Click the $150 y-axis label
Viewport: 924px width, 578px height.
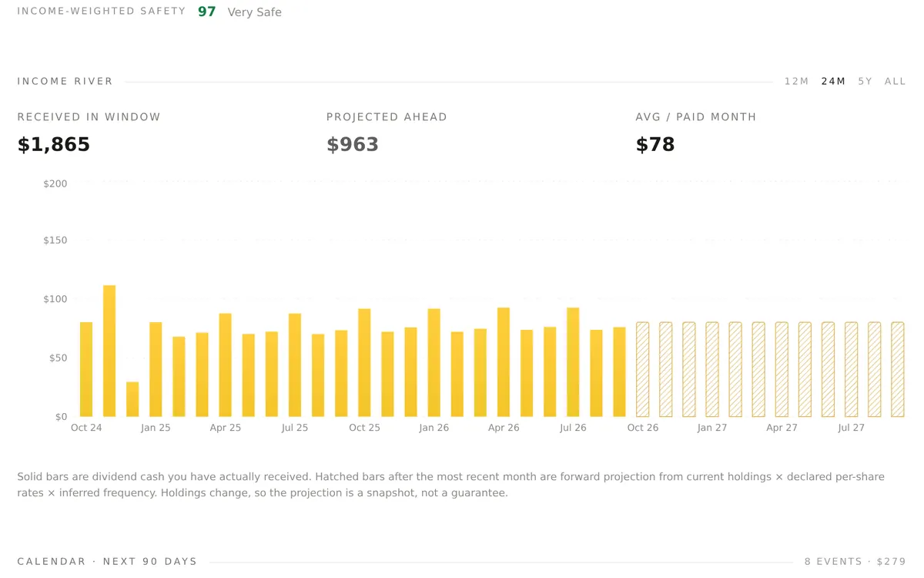pos(55,240)
